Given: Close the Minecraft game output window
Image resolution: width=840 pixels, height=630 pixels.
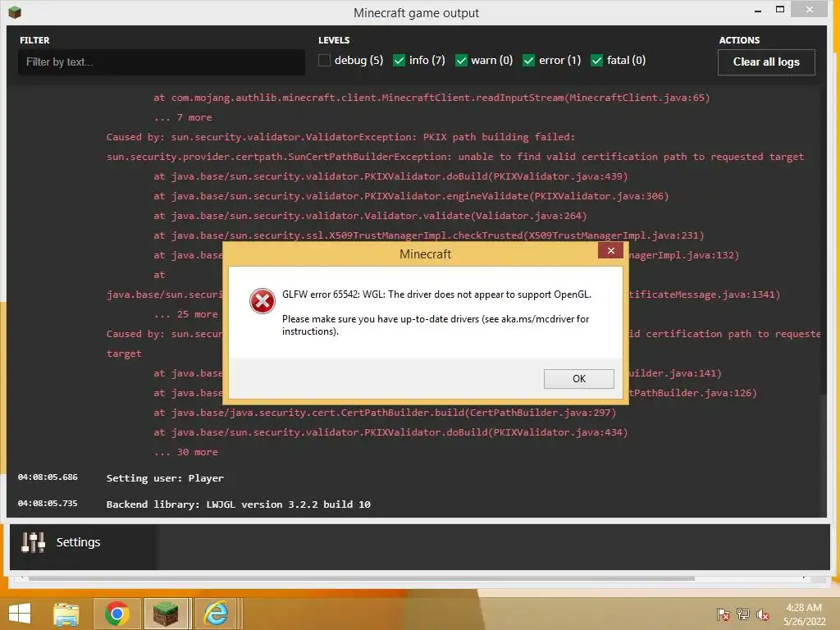Looking at the screenshot, I should tap(810, 10).
